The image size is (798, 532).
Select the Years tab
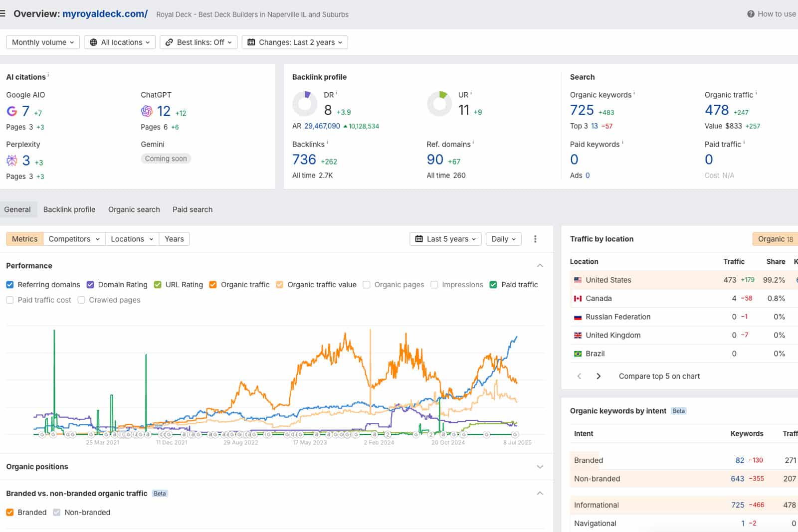(x=174, y=239)
